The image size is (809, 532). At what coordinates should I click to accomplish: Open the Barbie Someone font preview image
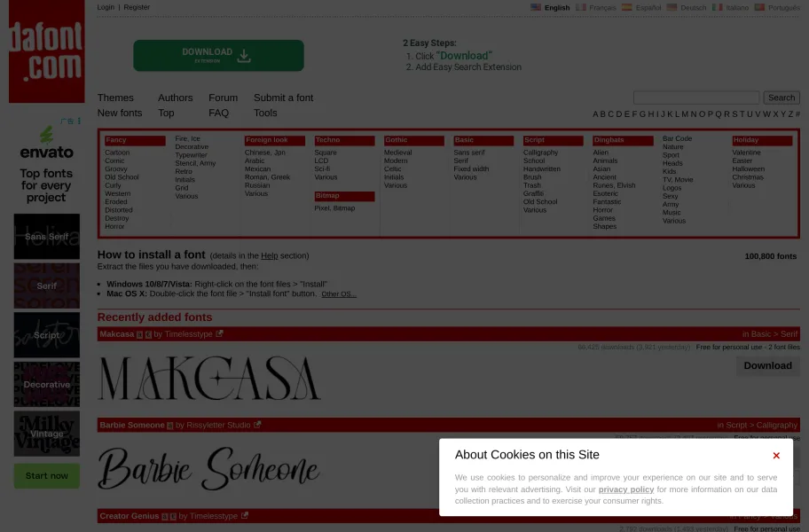(209, 468)
